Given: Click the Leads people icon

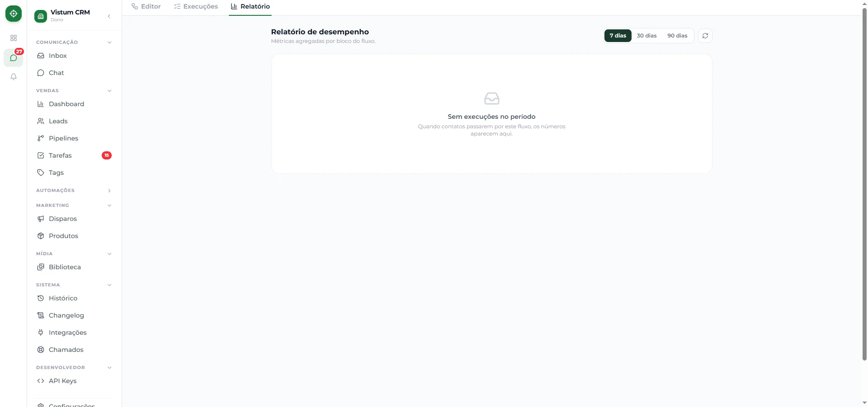Looking at the screenshot, I should pyautogui.click(x=41, y=121).
